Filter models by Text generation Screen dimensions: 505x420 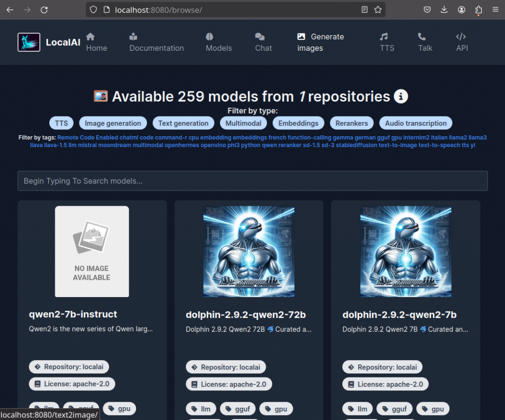tap(183, 123)
